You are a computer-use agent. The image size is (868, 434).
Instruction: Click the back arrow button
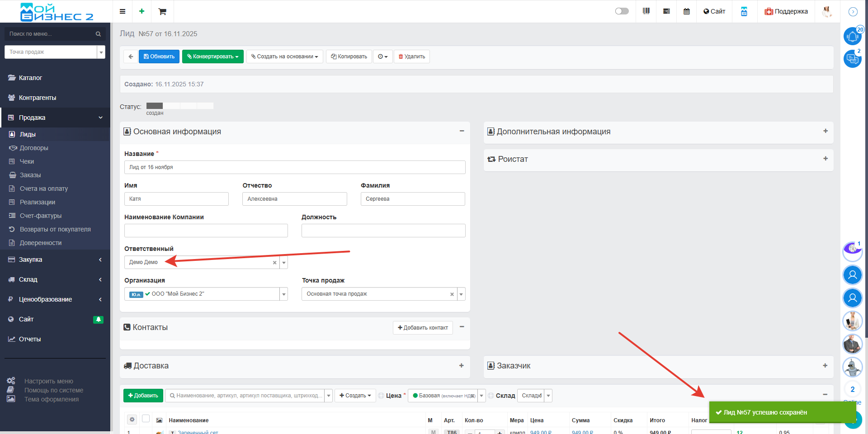[x=131, y=57]
